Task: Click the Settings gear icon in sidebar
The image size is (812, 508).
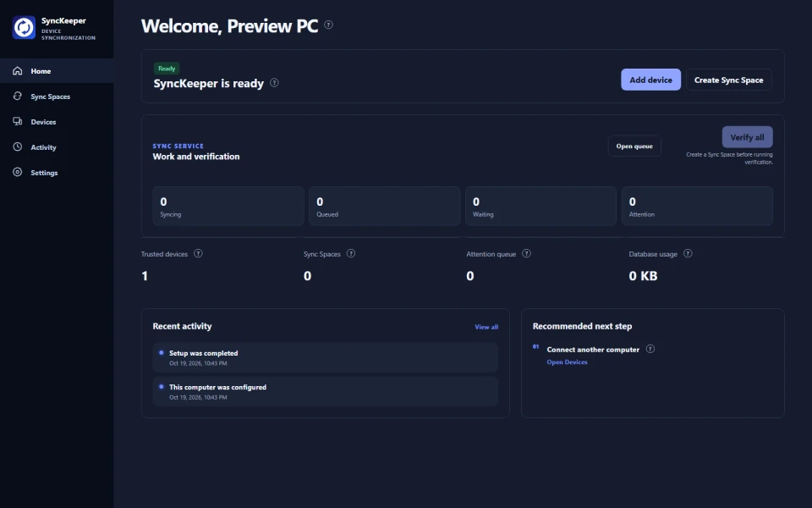Action: (18, 172)
